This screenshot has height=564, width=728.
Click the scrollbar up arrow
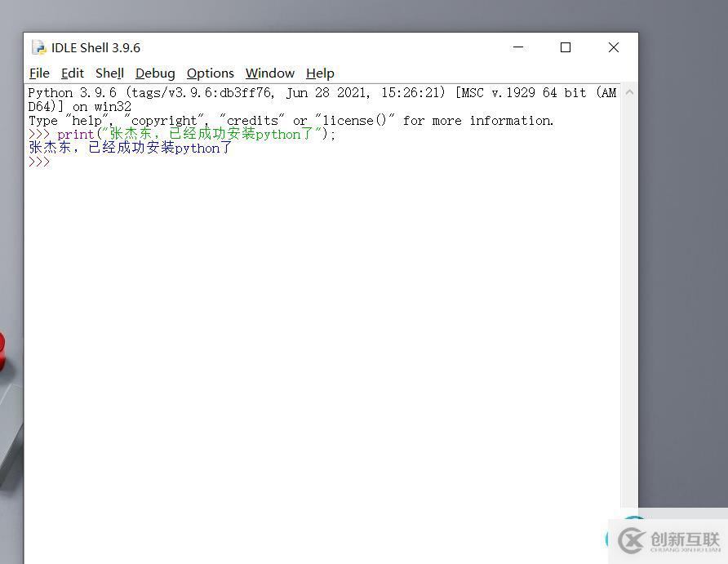coord(629,92)
